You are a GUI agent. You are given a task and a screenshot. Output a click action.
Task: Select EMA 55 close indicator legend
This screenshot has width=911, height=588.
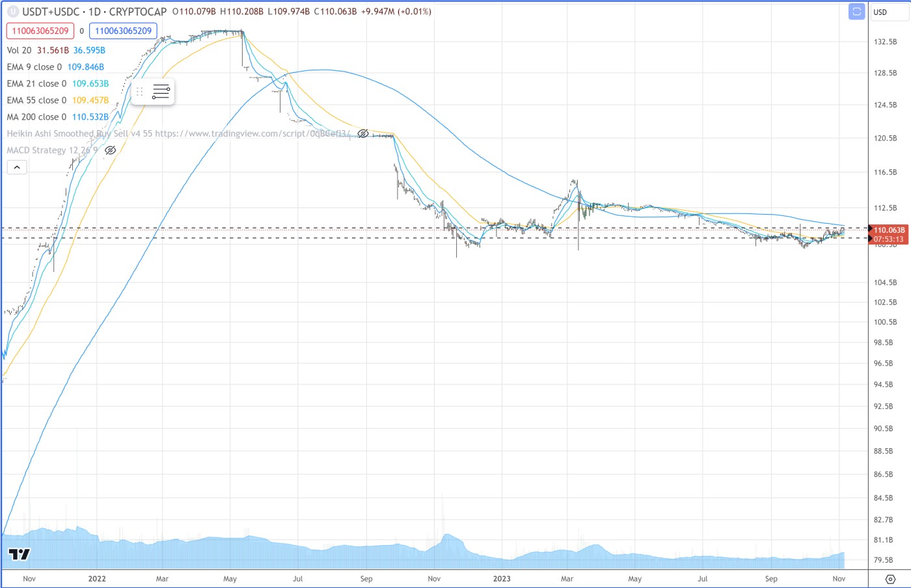36,100
